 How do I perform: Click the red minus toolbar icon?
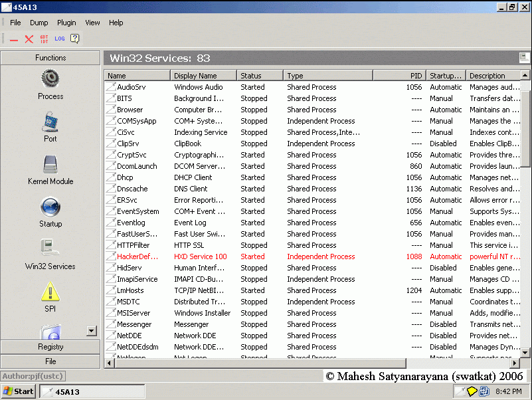coord(14,40)
